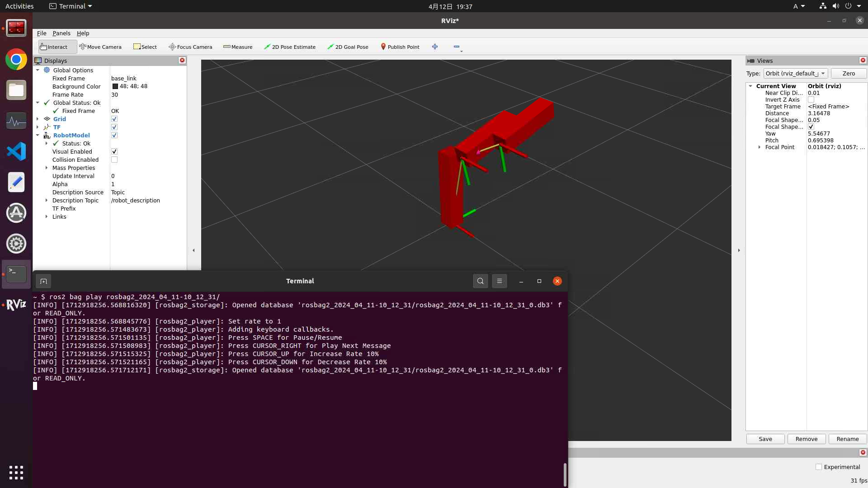Toggle the Grid display checkbox
This screenshot has width=868, height=488.
coord(114,119)
